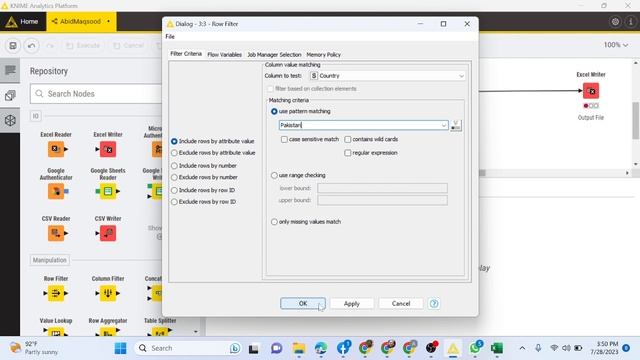The image size is (640, 360).
Task: Open AbidMaqsood workflow tab
Action: coord(81,21)
